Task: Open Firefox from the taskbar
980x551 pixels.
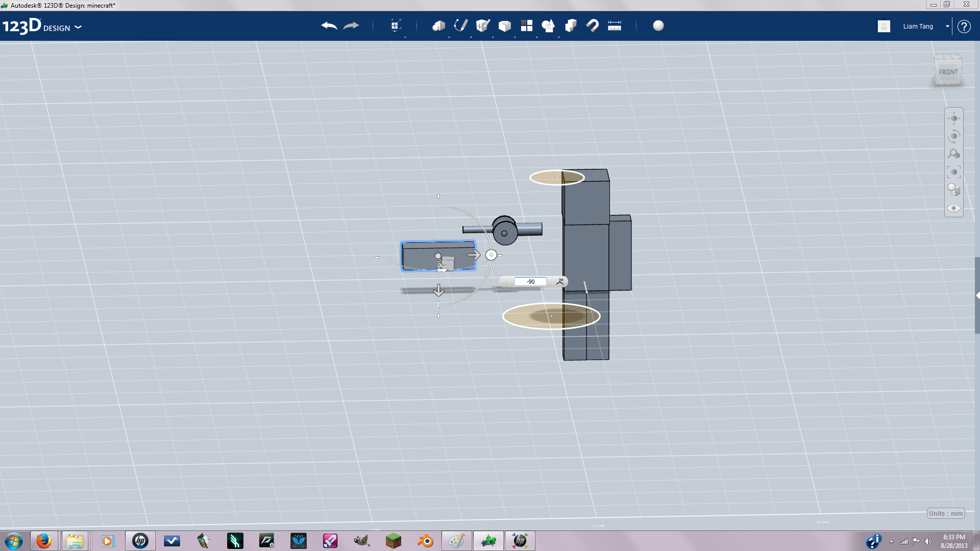Action: coord(43,541)
